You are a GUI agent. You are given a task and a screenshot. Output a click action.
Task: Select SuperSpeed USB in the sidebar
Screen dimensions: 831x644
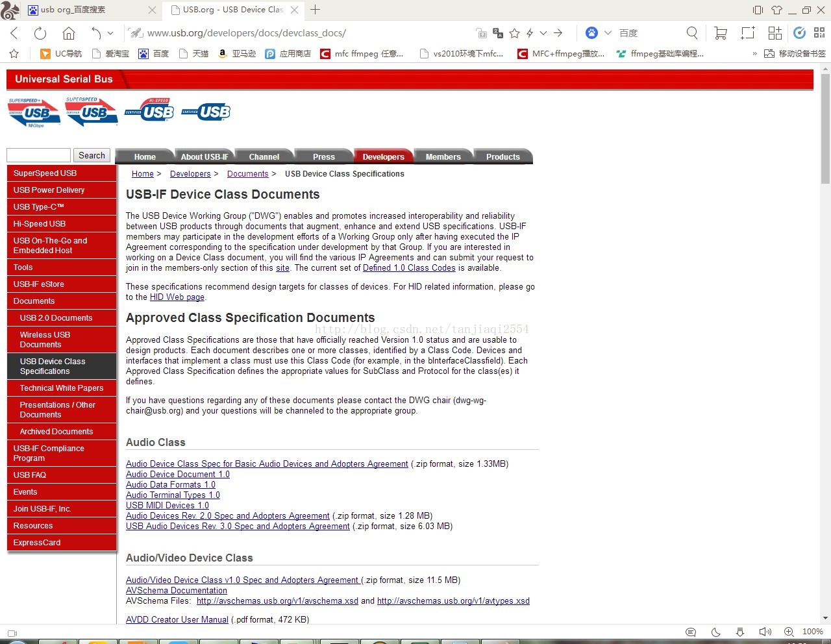pos(62,173)
